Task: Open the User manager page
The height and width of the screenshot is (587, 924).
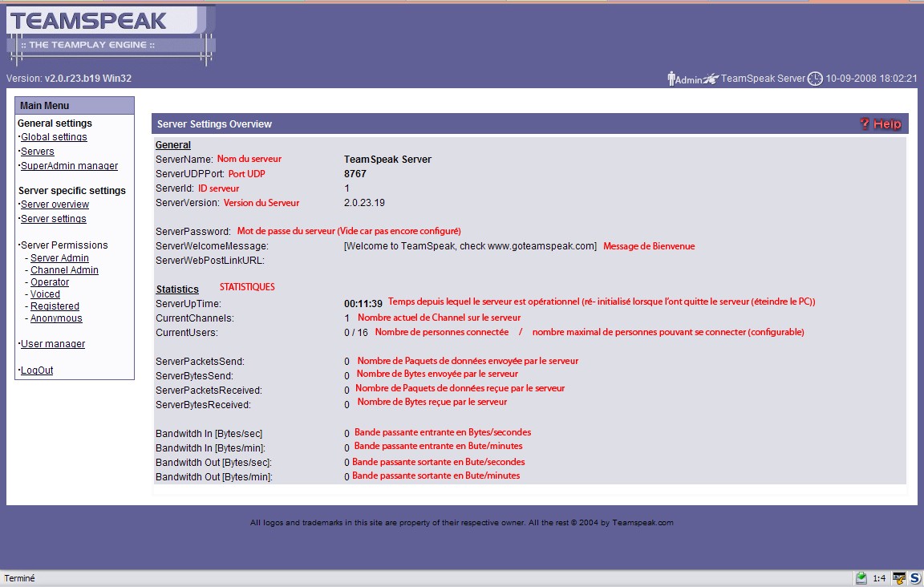Action: (x=53, y=344)
